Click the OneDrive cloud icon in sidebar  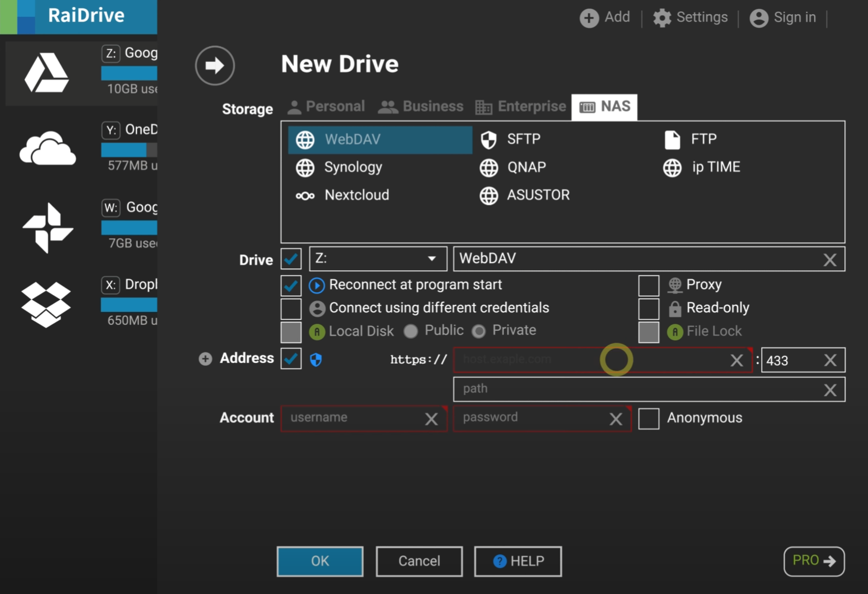coord(47,148)
